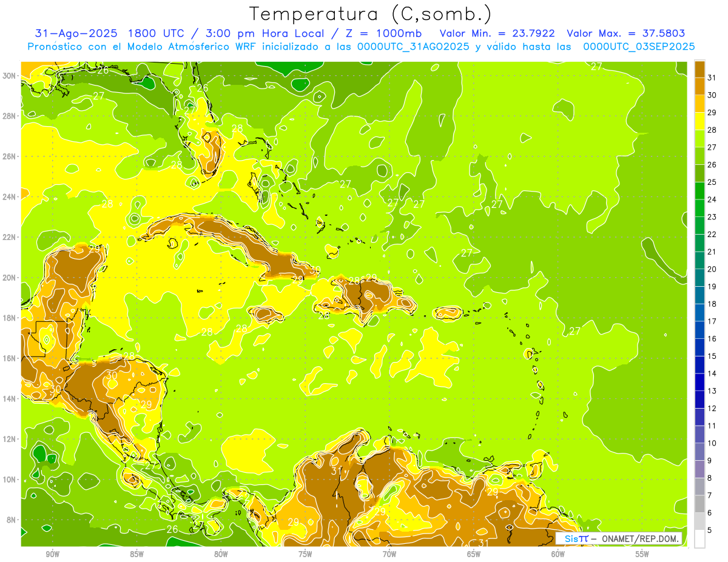Click the legend swatch between 30 and 31
Image resolution: width=728 pixels, height=562 pixels.
coord(699,87)
